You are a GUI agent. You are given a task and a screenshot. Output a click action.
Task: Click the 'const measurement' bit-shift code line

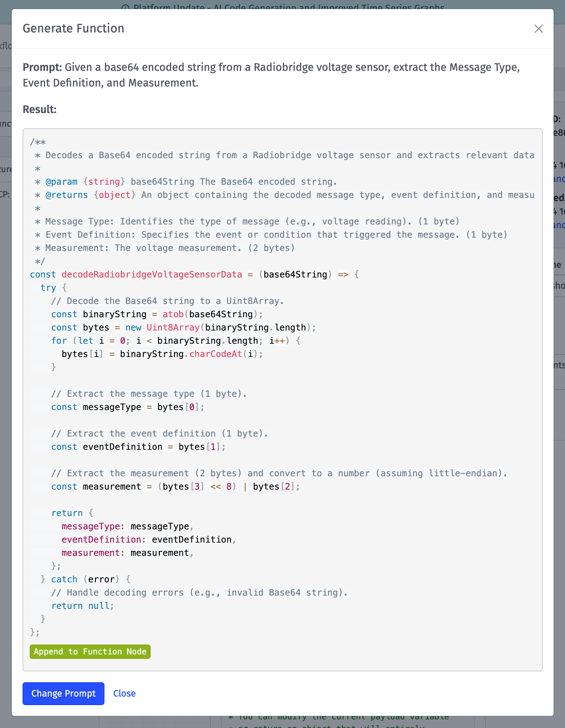[x=176, y=486]
